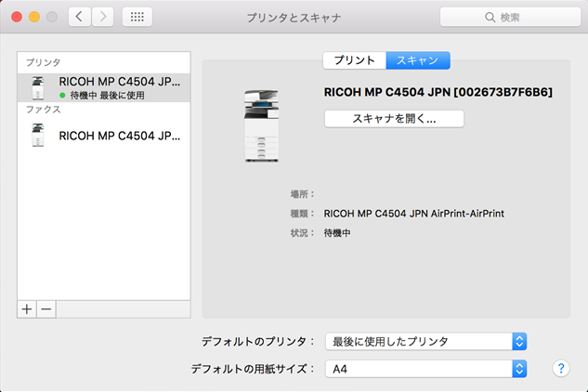Go back using the left chevron button

click(x=79, y=18)
